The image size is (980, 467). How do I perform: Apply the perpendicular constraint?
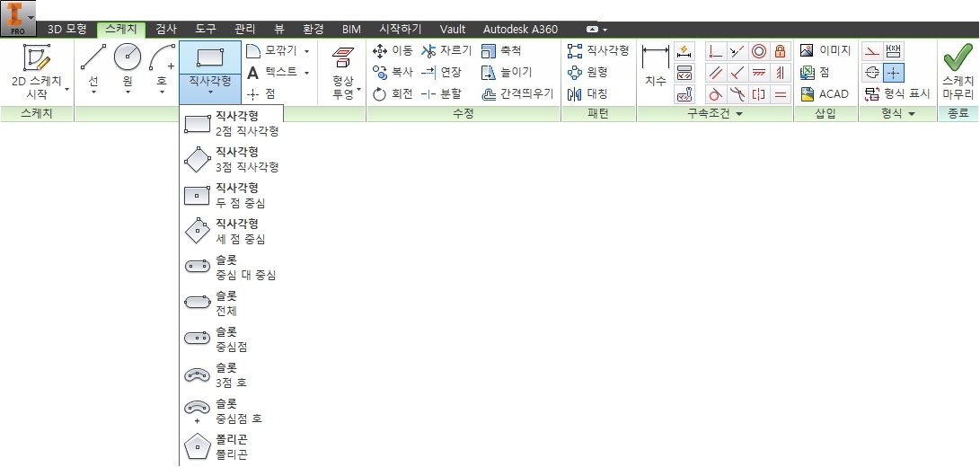tap(738, 73)
